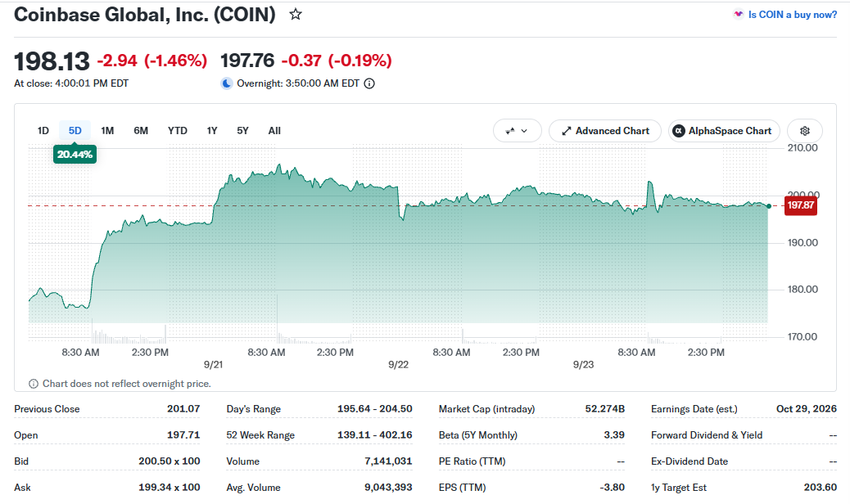Viewport: 850px width, 504px height.
Task: Click the Previous Close value 201.07
Action: (x=183, y=409)
